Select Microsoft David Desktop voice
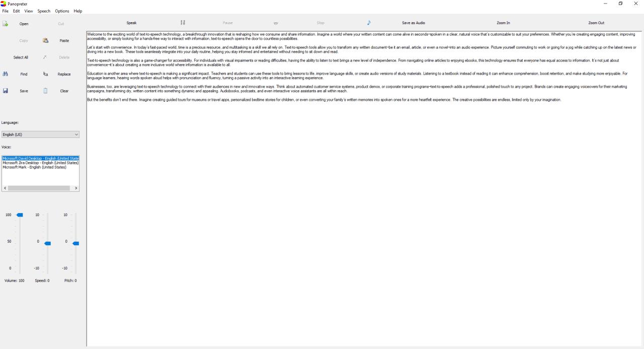 pos(41,158)
